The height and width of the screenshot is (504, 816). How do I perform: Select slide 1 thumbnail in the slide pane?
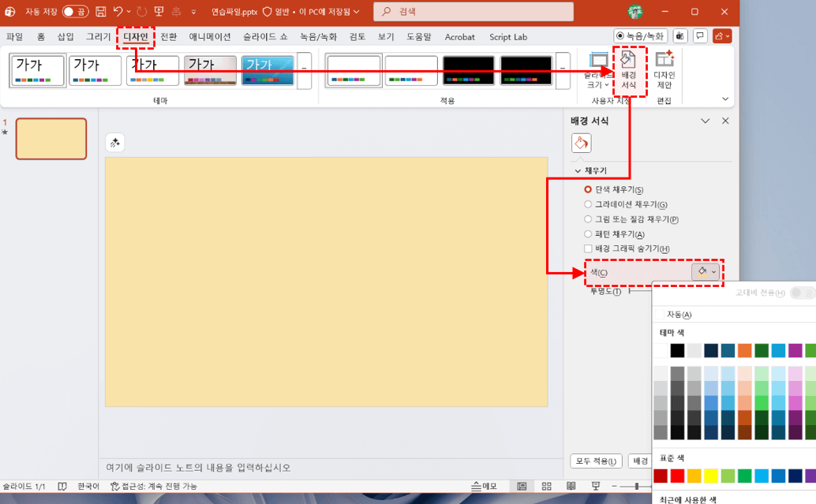[x=51, y=139]
